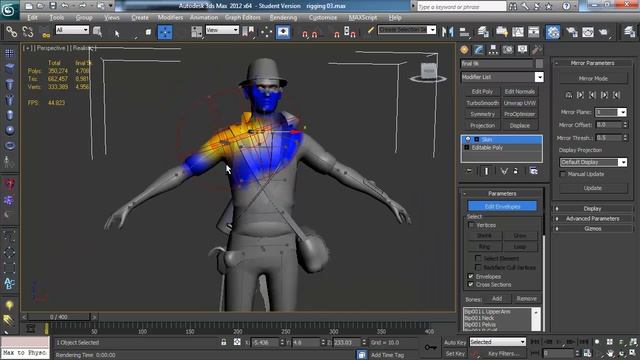This screenshot has height=360, width=640.
Task: Open the Modifiers menu
Action: tap(170, 18)
